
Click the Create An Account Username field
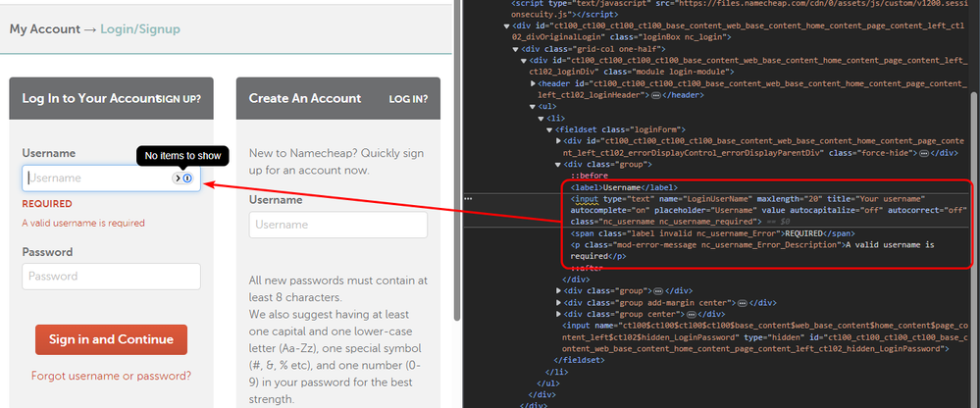(x=337, y=225)
